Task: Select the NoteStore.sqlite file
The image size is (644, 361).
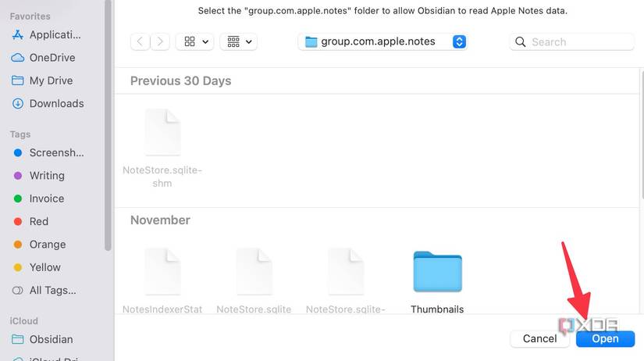Action: [x=254, y=281]
